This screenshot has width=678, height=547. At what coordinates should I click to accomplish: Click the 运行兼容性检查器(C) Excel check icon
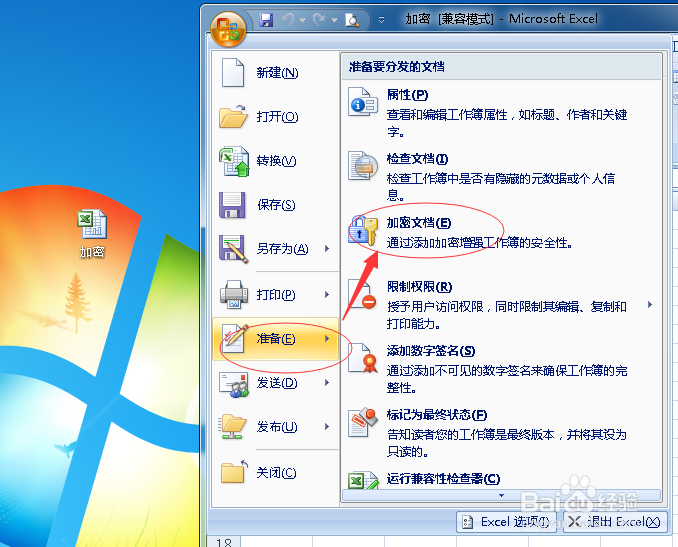pyautogui.click(x=363, y=480)
